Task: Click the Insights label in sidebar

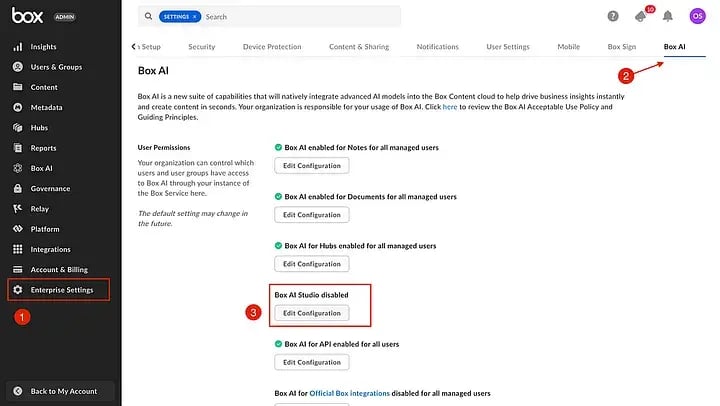Action: pos(44,47)
